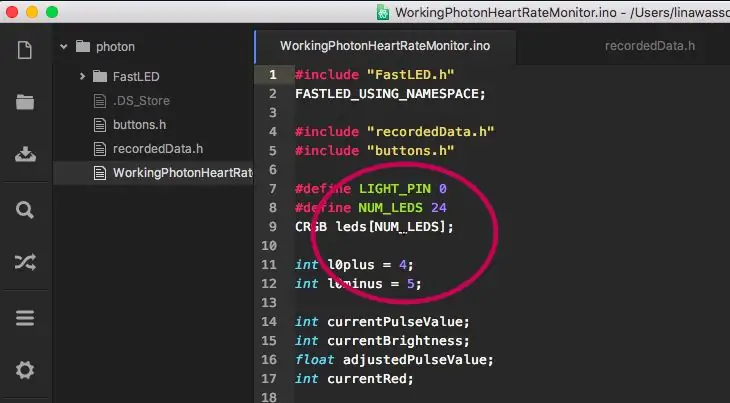Click currentPulseValue; on line 14
Screen dimensions: 730x403
399,322
